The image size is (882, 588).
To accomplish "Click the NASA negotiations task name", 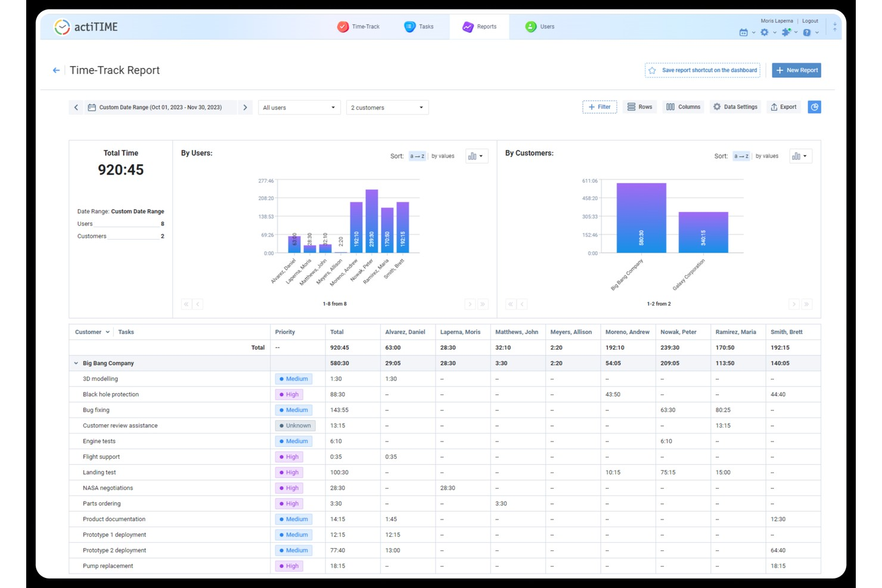I will pyautogui.click(x=108, y=488).
